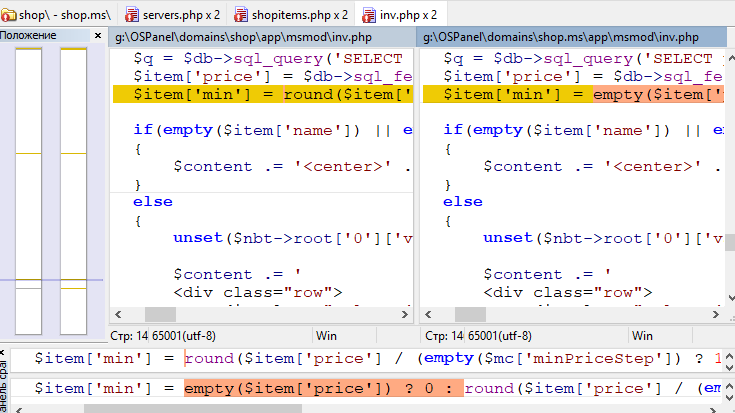Click the folder compare icon on shop tab
The width and height of the screenshot is (735, 413).
click(x=11, y=15)
